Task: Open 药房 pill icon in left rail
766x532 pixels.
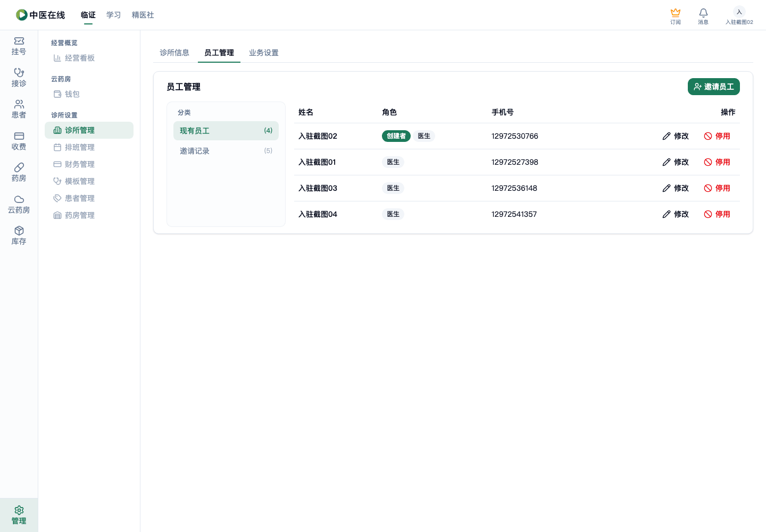Action: click(x=19, y=167)
